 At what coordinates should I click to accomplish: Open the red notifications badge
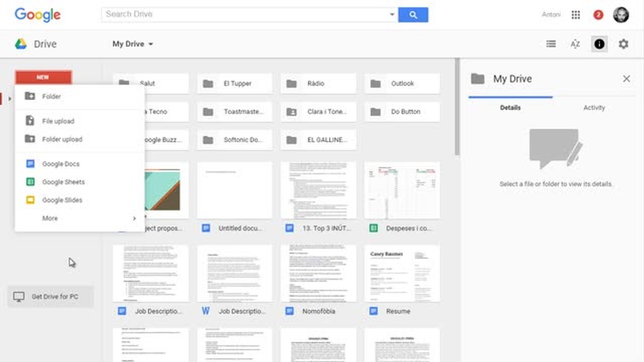point(598,15)
